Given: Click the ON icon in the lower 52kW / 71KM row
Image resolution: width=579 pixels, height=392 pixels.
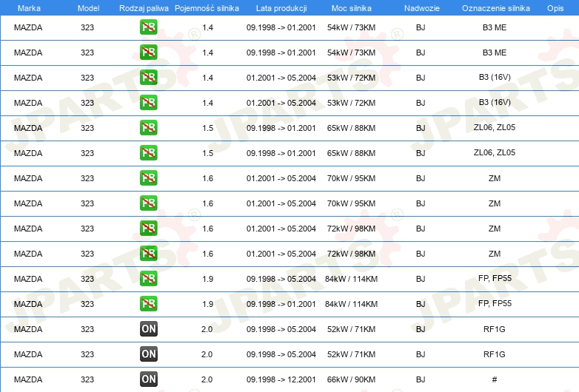Looking at the screenshot, I should pyautogui.click(x=149, y=354).
